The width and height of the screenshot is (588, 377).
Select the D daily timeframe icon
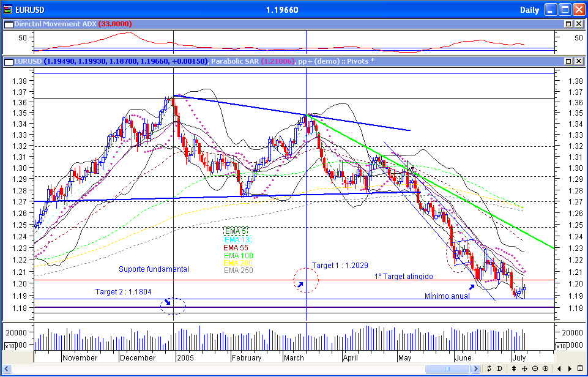click(x=499, y=369)
